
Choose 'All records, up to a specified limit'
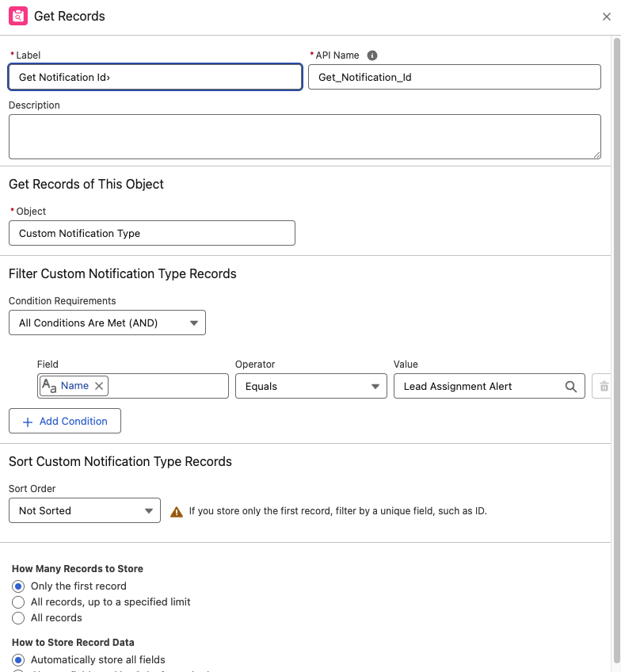pyautogui.click(x=18, y=602)
